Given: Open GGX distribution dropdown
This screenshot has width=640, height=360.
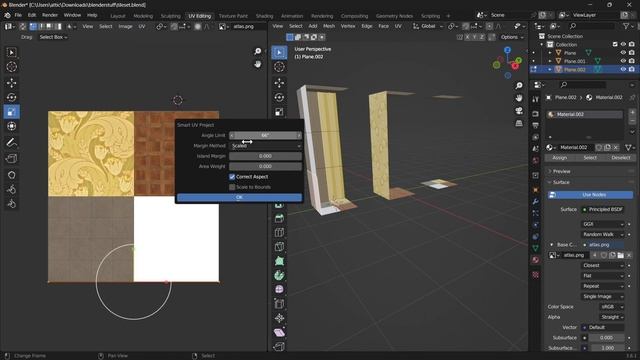Looking at the screenshot, I should [602, 224].
